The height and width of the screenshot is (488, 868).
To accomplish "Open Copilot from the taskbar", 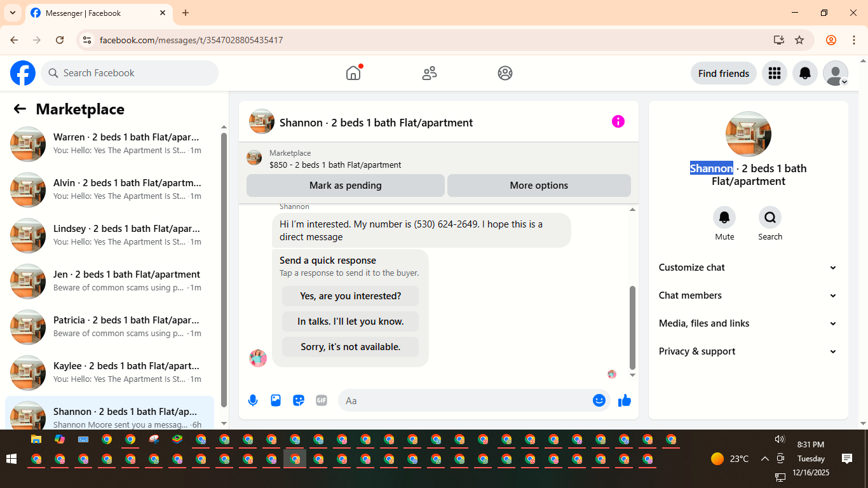I will (60, 439).
